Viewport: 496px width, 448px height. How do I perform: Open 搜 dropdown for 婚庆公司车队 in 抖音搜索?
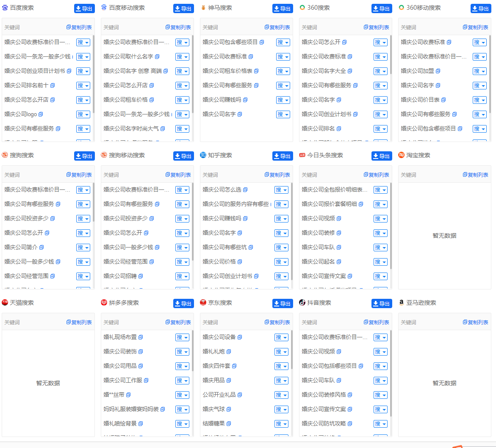[x=380, y=381]
